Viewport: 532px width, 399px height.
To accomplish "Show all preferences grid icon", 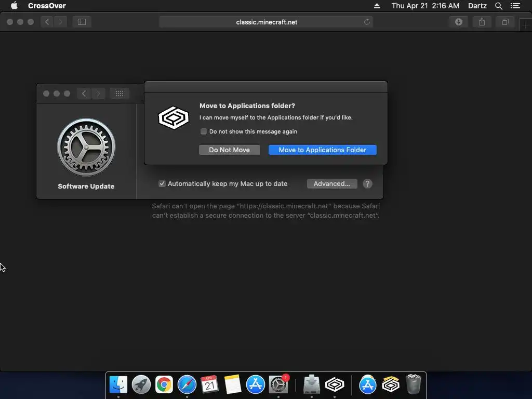I will point(119,94).
